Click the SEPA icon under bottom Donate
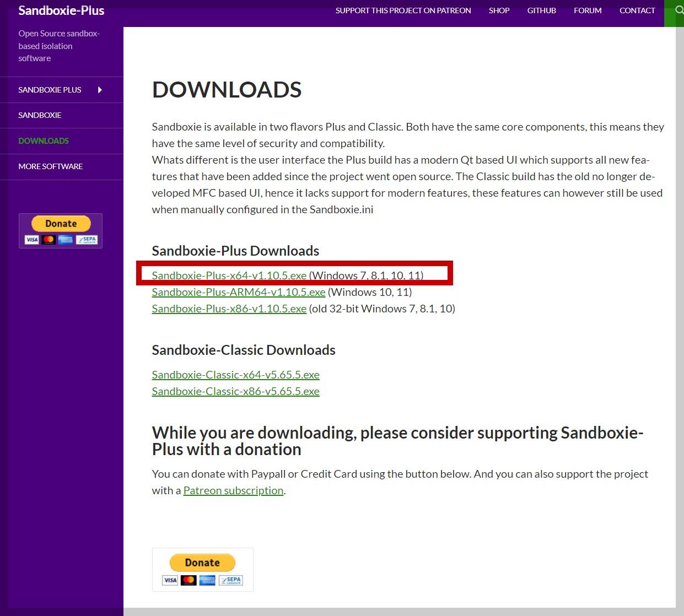 231,580
